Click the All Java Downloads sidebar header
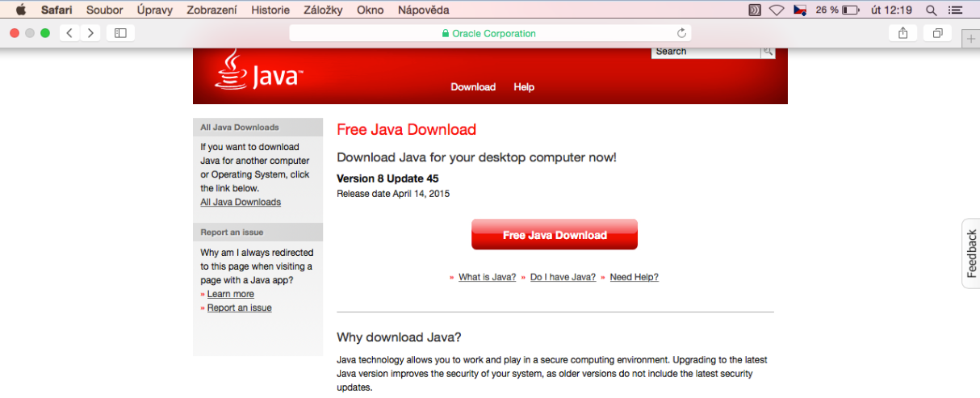Screen dimensions: 980x398 tap(258, 128)
